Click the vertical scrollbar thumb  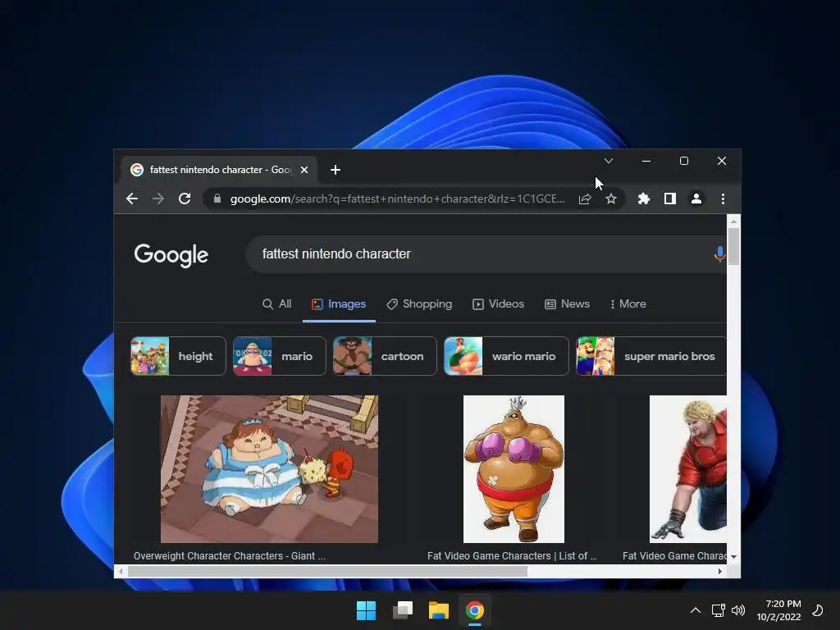[733, 246]
